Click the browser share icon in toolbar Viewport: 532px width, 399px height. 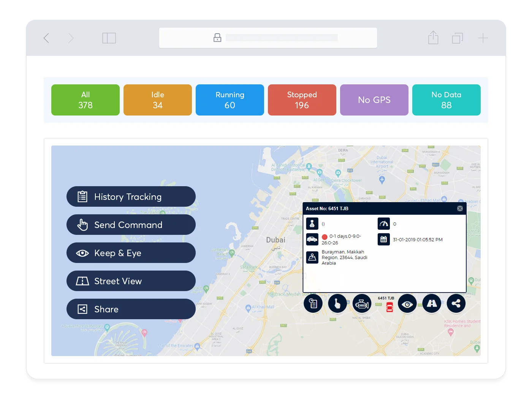pos(433,38)
